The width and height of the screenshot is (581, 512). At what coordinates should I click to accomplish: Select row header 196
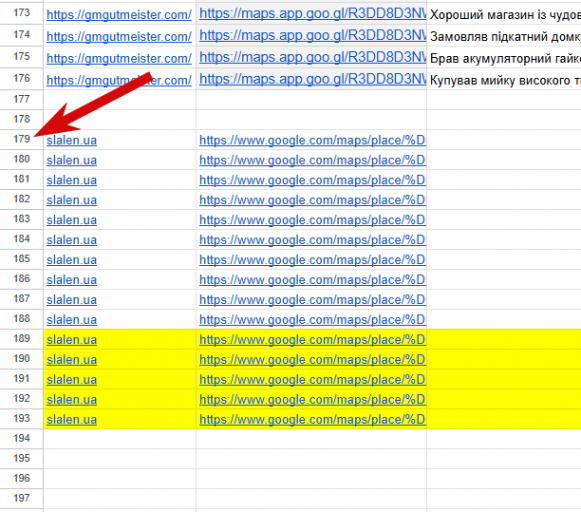click(x=21, y=478)
